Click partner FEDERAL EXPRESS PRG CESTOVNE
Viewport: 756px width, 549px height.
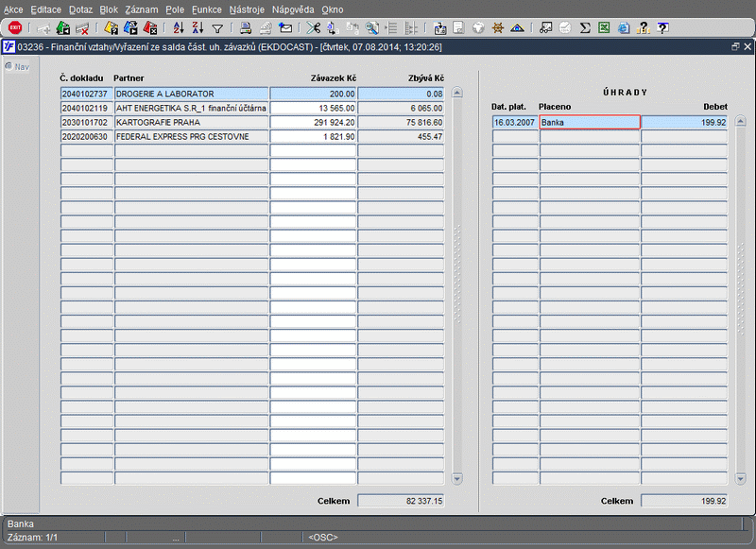click(192, 136)
